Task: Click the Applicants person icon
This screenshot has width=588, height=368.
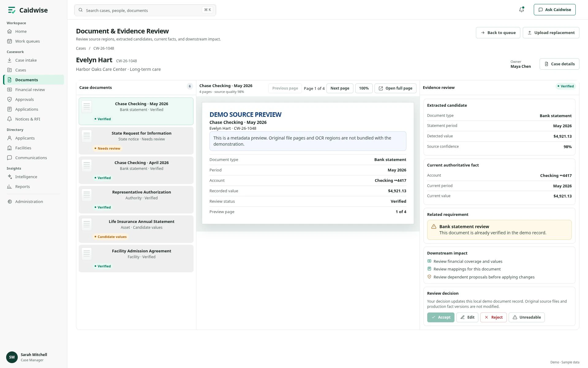Action: (x=9, y=138)
